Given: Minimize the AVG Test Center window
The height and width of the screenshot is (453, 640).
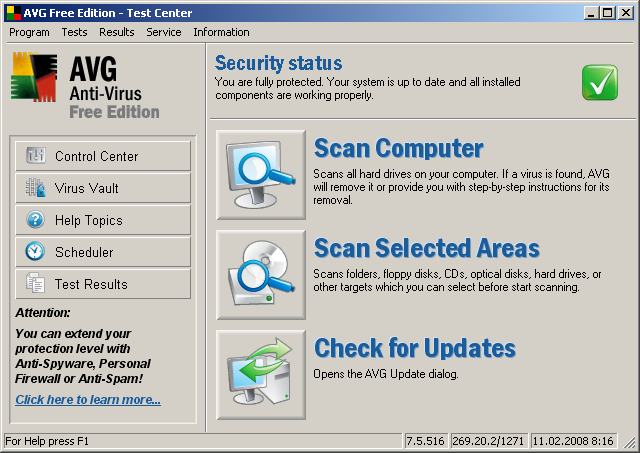Looking at the screenshot, I should point(590,13).
